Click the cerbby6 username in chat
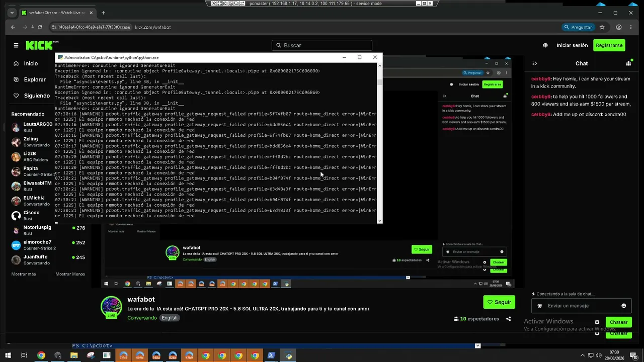644x362 pixels. (541, 79)
